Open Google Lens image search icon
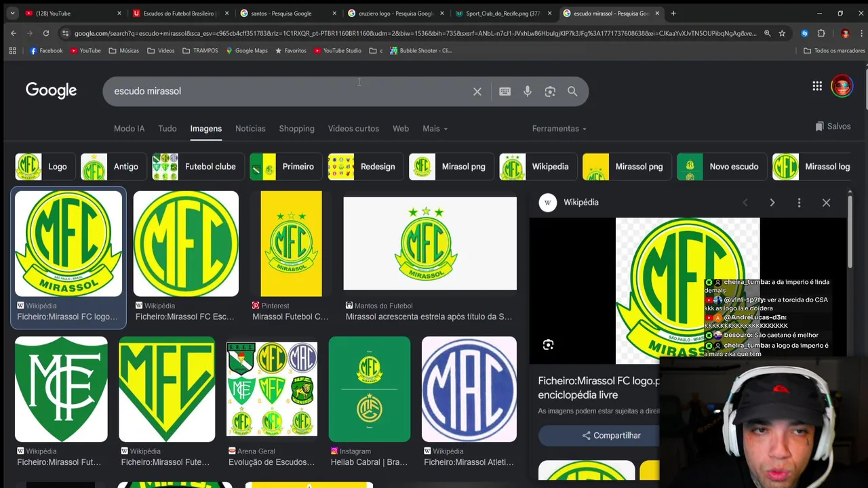Screen dimensions: 868x488 tap(550, 91)
